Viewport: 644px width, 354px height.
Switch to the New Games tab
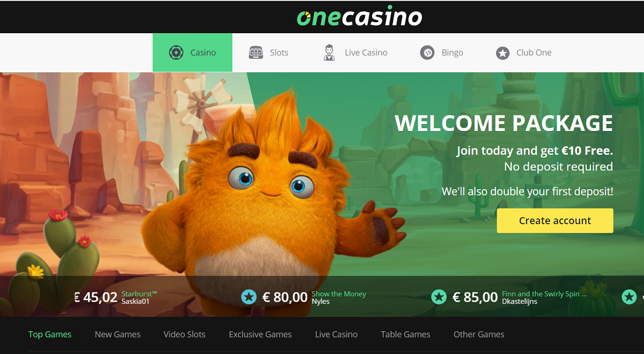118,334
